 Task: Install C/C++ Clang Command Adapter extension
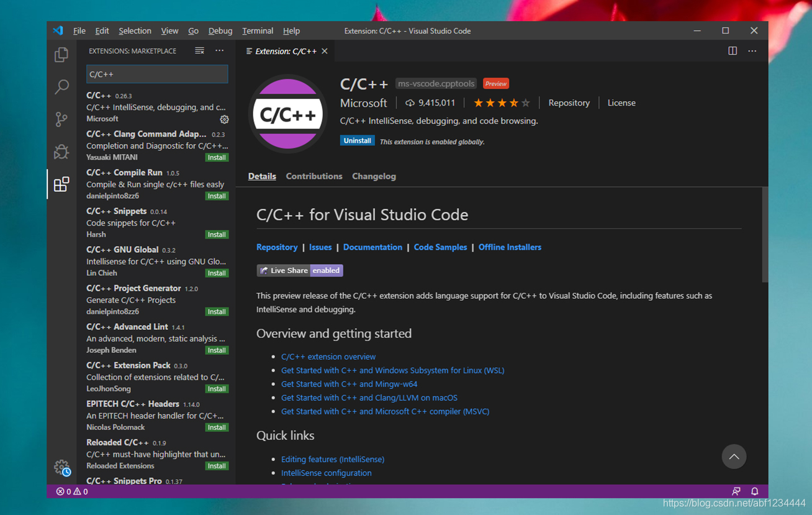pos(217,158)
